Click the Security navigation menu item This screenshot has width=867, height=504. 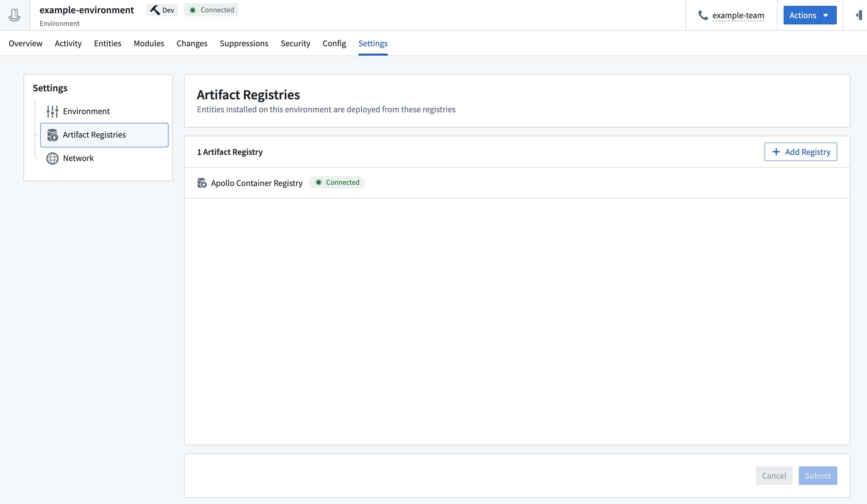click(295, 43)
